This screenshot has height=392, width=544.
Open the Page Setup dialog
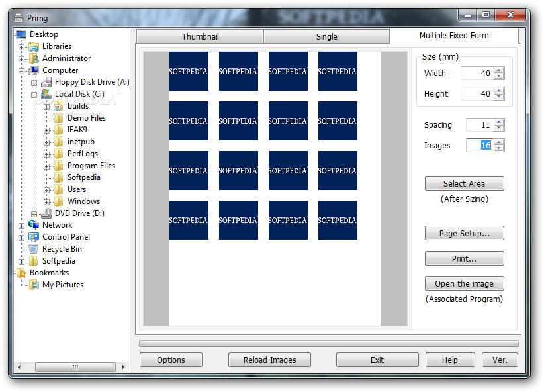tap(464, 233)
